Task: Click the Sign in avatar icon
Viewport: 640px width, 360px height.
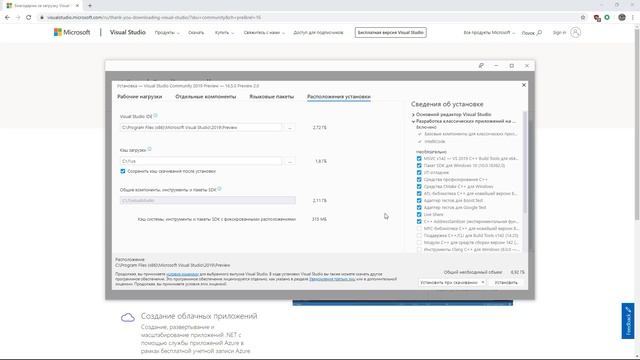Action: [x=576, y=32]
